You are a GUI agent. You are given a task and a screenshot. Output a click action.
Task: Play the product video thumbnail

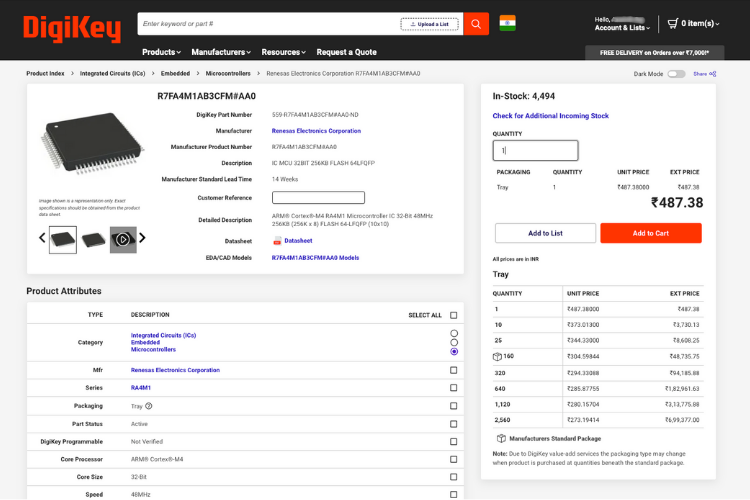[123, 240]
